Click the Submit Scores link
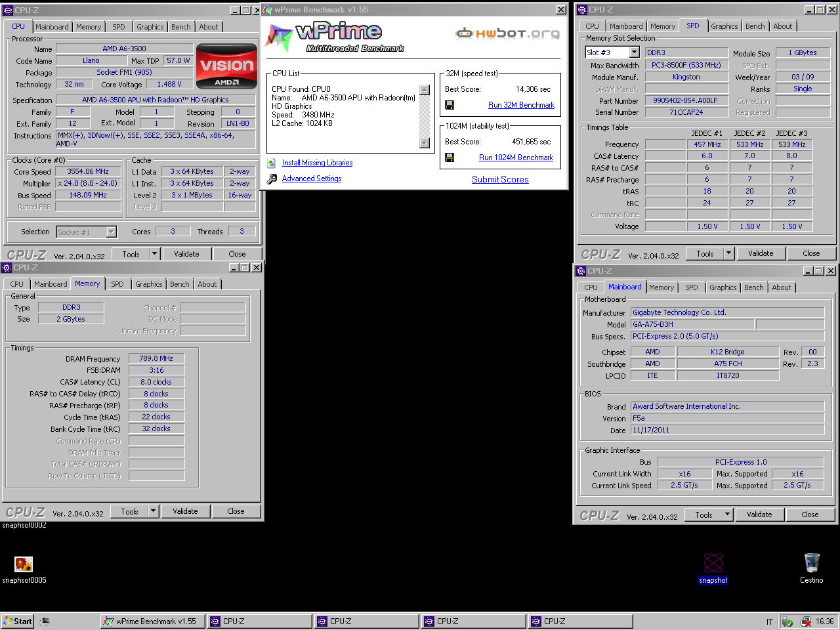The width and height of the screenshot is (840, 630). (x=500, y=179)
